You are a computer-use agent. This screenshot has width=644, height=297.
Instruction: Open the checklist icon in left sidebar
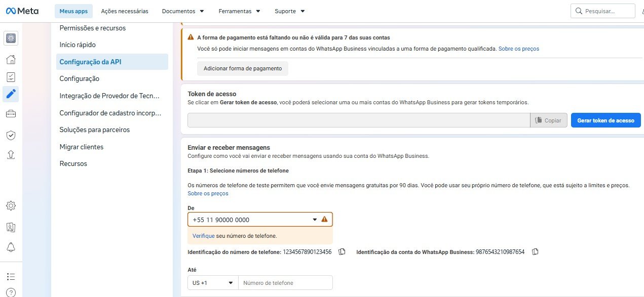pos(11,77)
